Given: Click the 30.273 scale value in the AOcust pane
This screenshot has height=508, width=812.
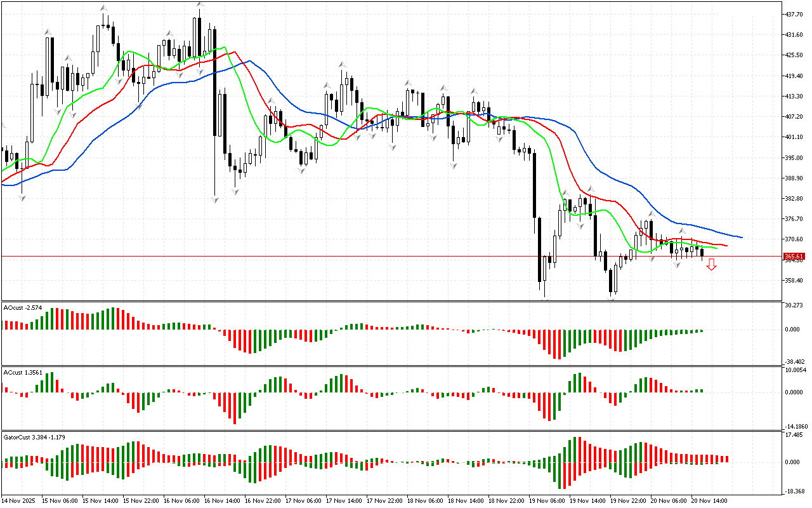Looking at the screenshot, I should tap(794, 305).
